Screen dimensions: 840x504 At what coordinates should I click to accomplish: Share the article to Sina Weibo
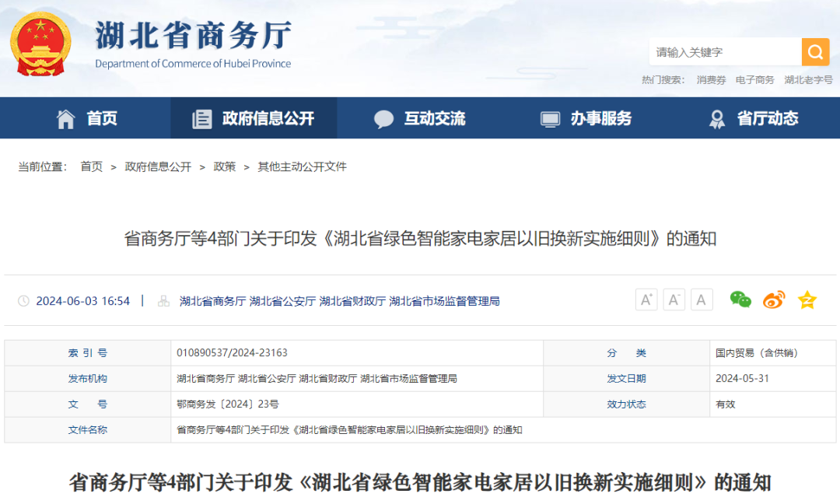point(773,299)
